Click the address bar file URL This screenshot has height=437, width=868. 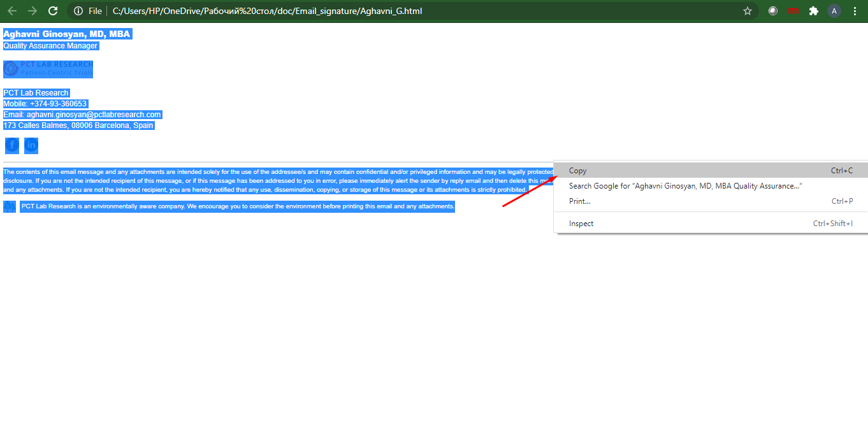[x=267, y=11]
